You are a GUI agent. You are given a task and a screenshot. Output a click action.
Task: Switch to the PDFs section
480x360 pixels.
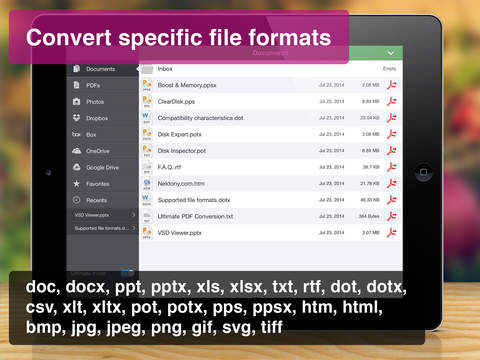pos(103,85)
